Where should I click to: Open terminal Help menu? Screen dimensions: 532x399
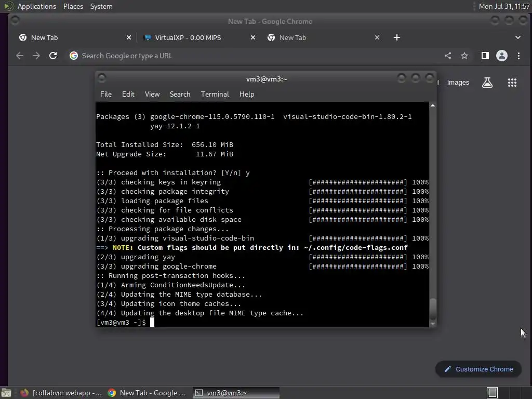247,95
